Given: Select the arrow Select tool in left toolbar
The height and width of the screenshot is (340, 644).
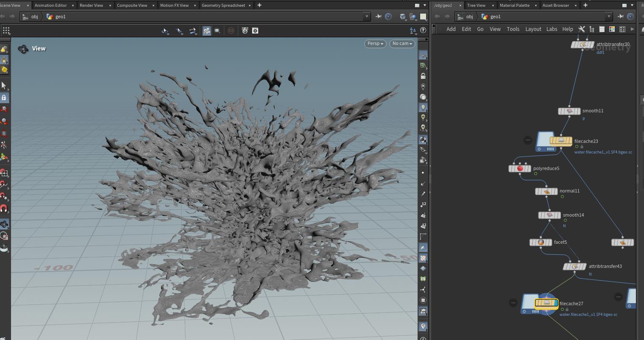Looking at the screenshot, I should [4, 86].
